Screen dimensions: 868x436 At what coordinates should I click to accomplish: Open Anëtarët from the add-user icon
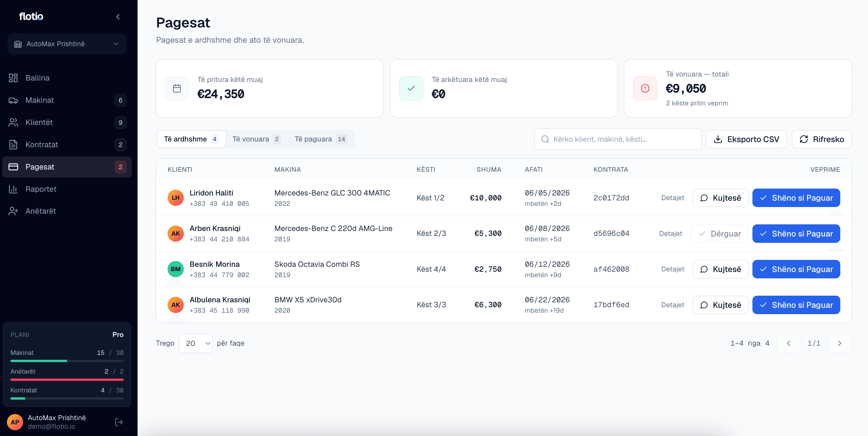pos(13,211)
